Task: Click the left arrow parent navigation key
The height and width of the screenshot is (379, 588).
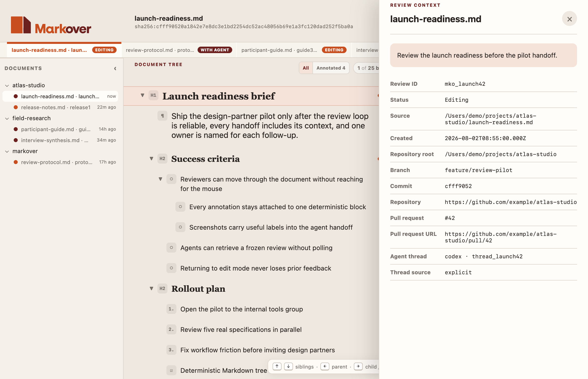Action: pos(325,366)
